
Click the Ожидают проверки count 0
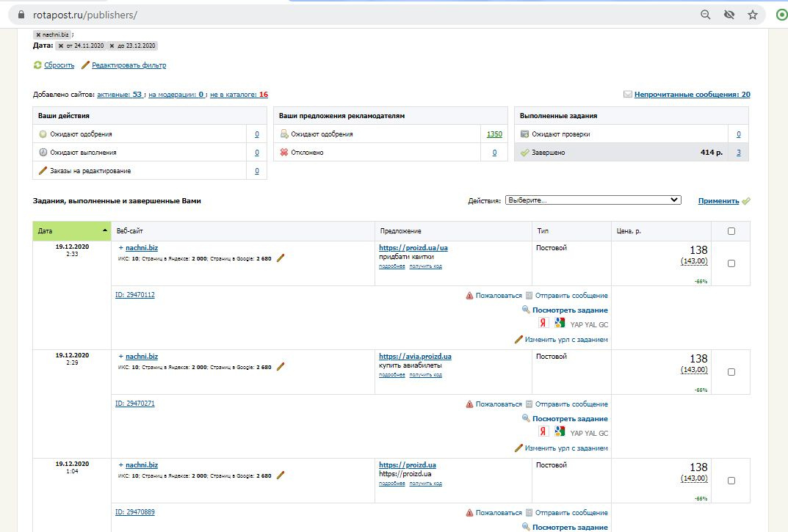pyautogui.click(x=738, y=134)
